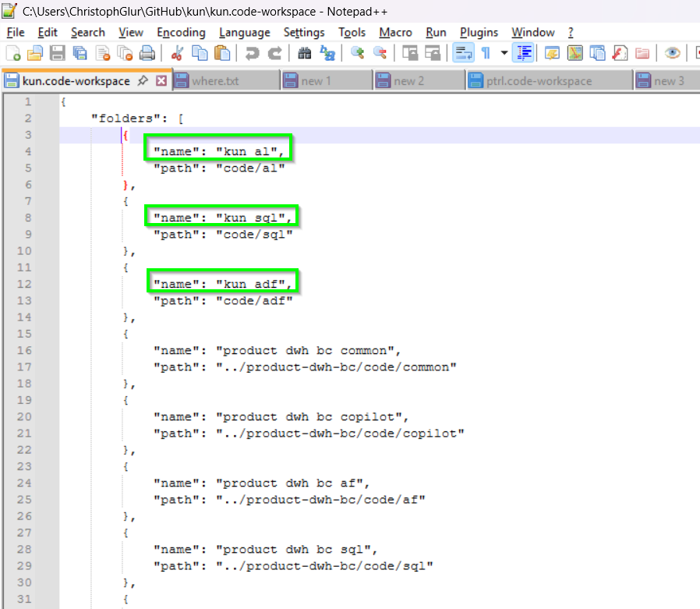The image size is (700, 609).
Task: Open the Replace dialog icon
Action: tap(327, 53)
